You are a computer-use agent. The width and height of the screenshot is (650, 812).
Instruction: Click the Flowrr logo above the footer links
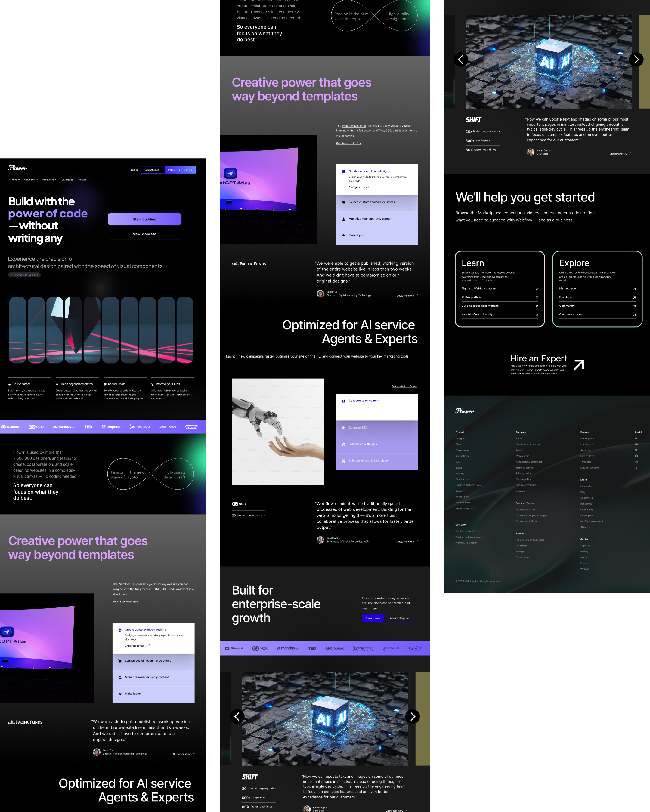(x=465, y=411)
